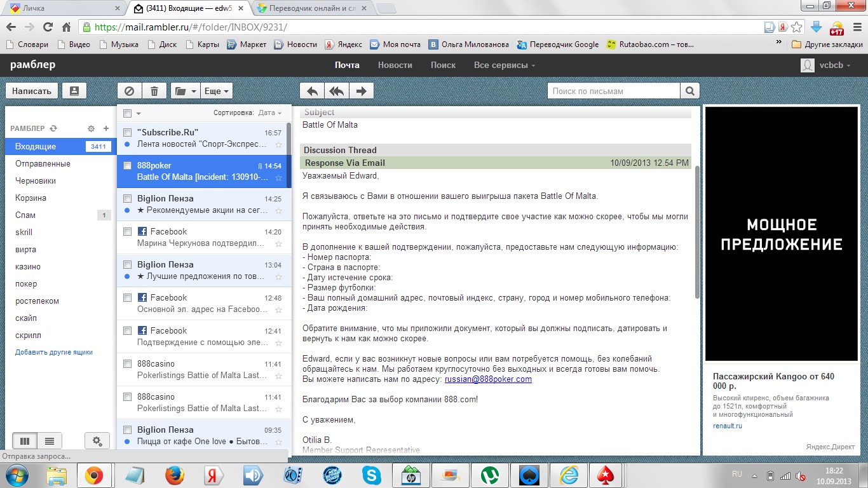This screenshot has width=868, height=488.
Task: Delete message with trash can icon
Action: (x=154, y=91)
